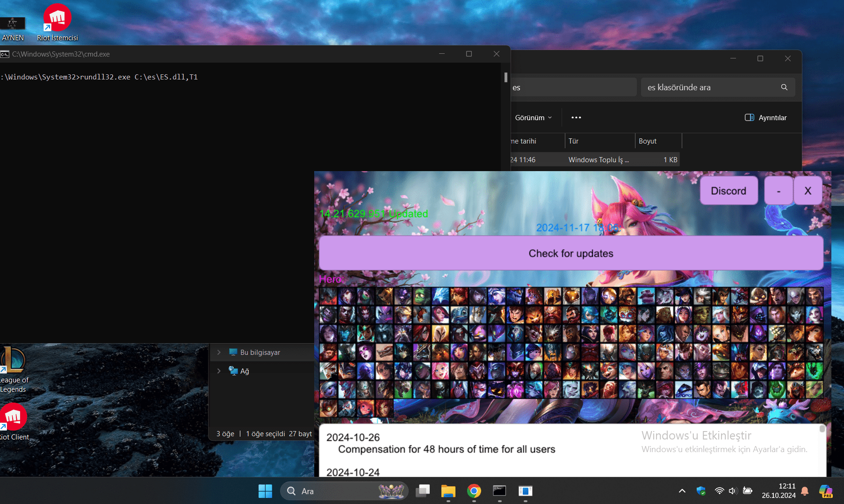Pick the Katarina hero icon
Viewport: 844px width, 504px height.
pyautogui.click(x=422, y=333)
